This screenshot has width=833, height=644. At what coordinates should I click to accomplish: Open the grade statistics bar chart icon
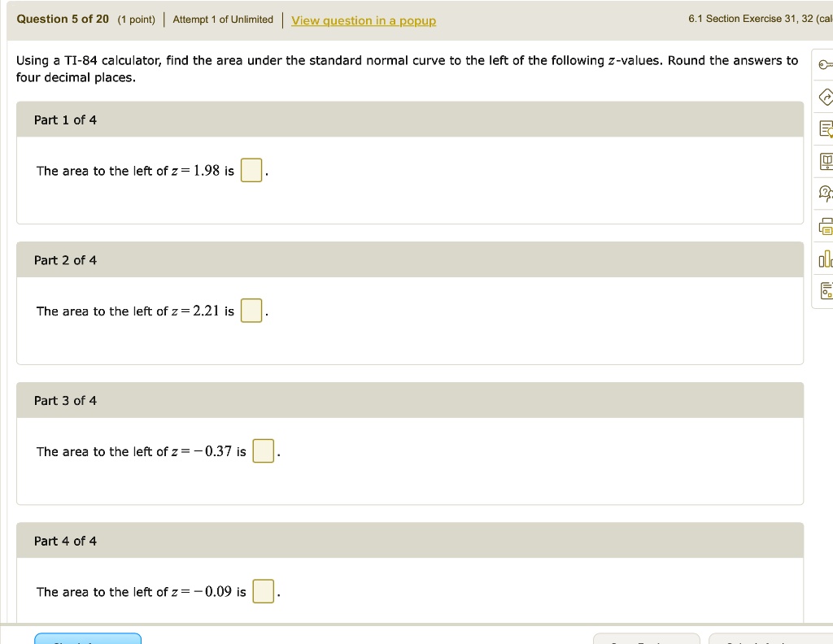[x=825, y=259]
